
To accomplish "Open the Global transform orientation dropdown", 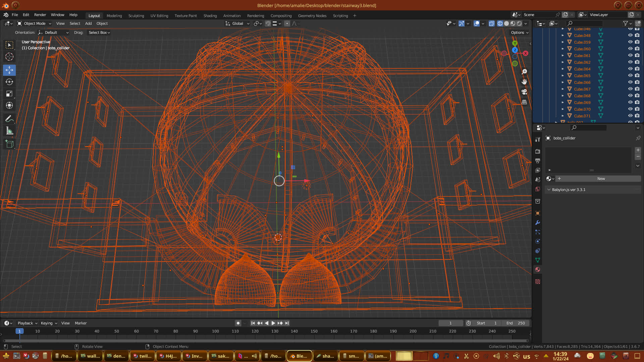I will point(237,23).
